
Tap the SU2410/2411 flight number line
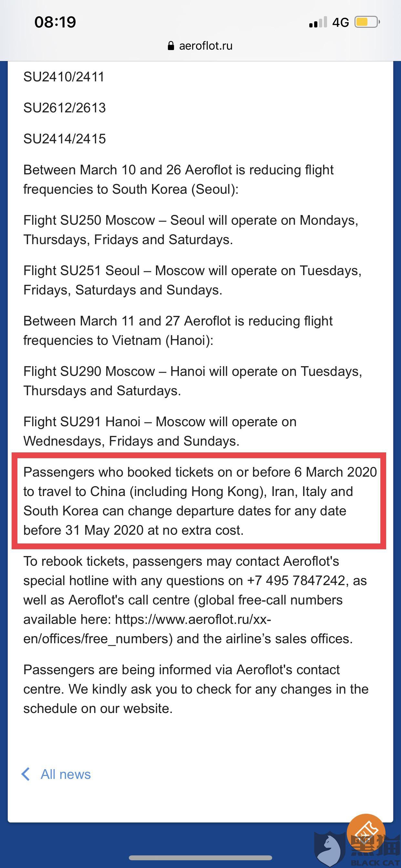64,77
